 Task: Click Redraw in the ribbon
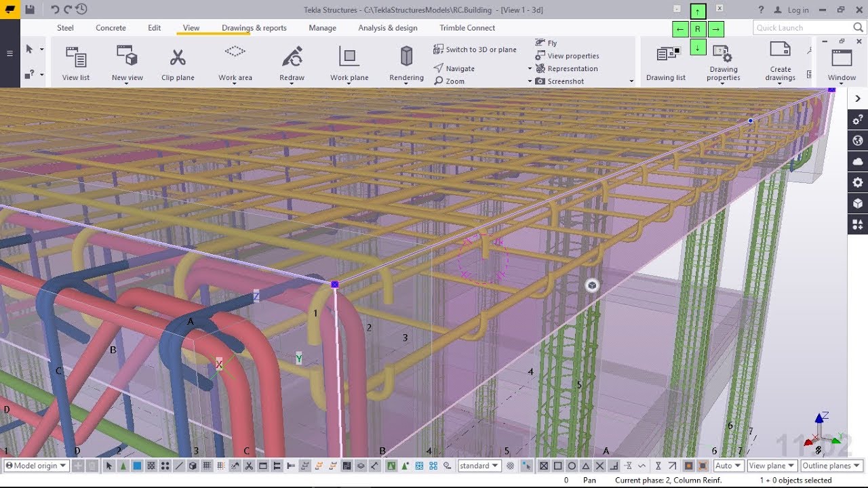click(x=292, y=62)
